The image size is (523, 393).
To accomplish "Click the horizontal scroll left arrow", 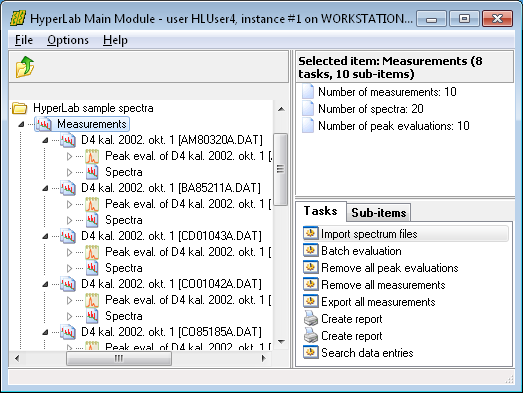I will pos(17,358).
